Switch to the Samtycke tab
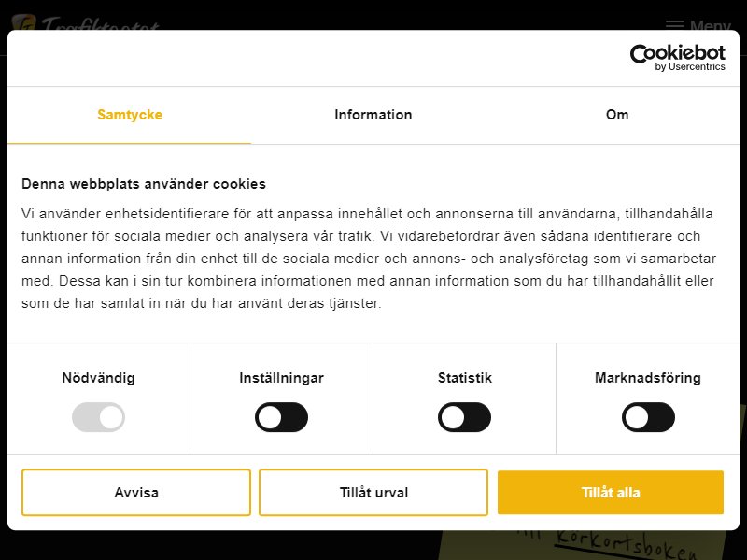 130,115
